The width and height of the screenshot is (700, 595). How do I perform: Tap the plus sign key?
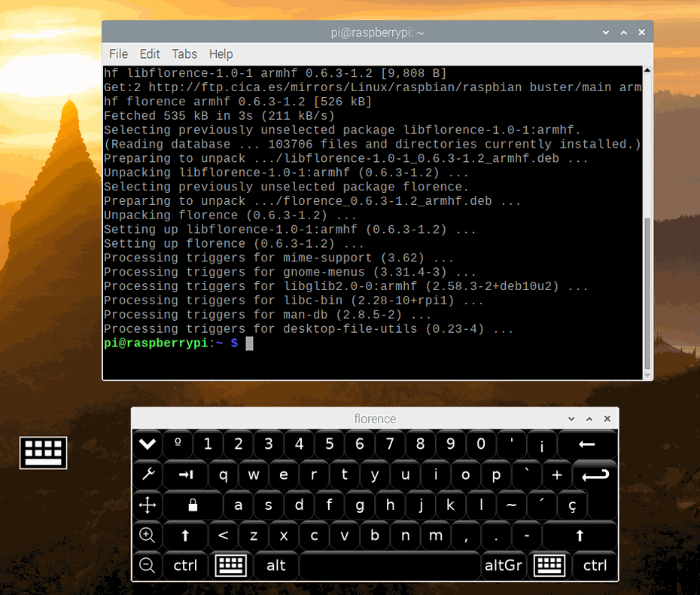[x=557, y=474]
